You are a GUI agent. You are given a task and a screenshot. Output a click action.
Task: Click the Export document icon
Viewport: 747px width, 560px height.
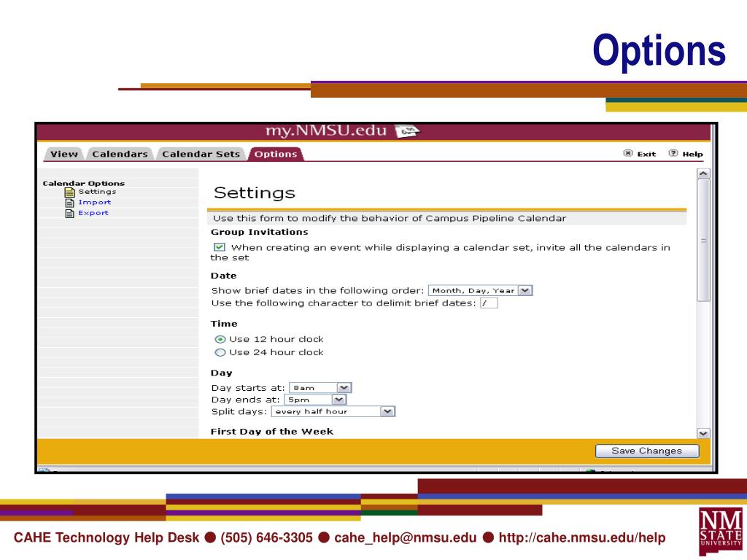[70, 214]
